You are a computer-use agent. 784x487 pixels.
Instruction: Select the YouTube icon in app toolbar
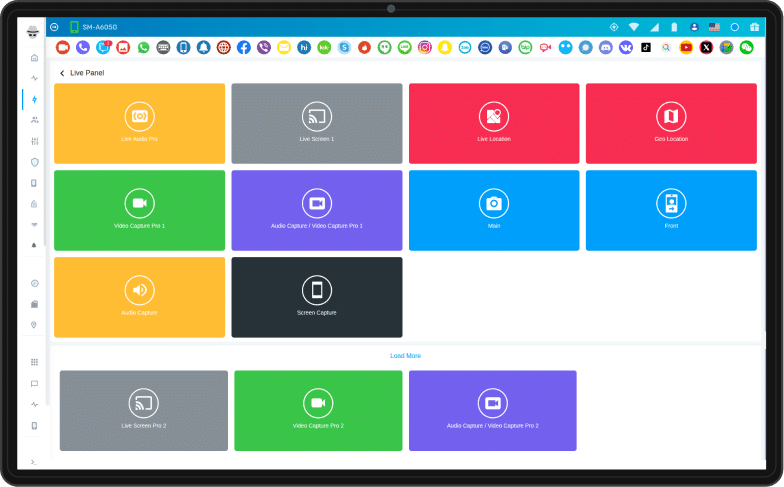pos(686,47)
